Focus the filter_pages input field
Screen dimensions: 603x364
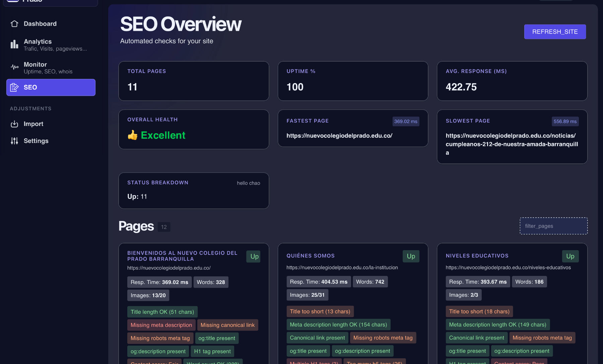click(553, 226)
